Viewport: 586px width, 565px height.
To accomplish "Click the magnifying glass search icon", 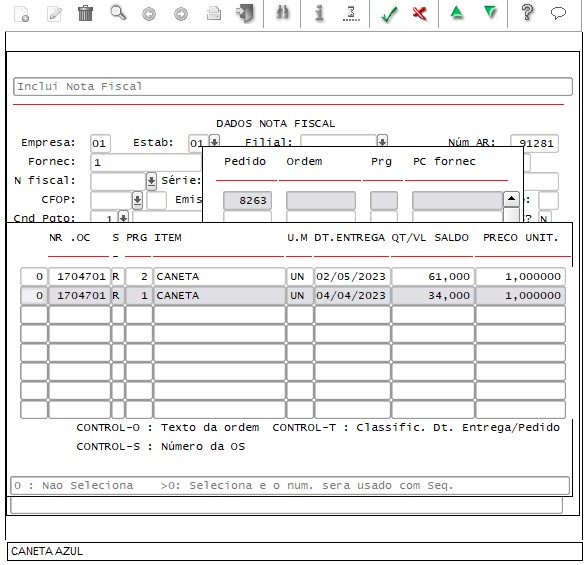I will click(x=118, y=13).
